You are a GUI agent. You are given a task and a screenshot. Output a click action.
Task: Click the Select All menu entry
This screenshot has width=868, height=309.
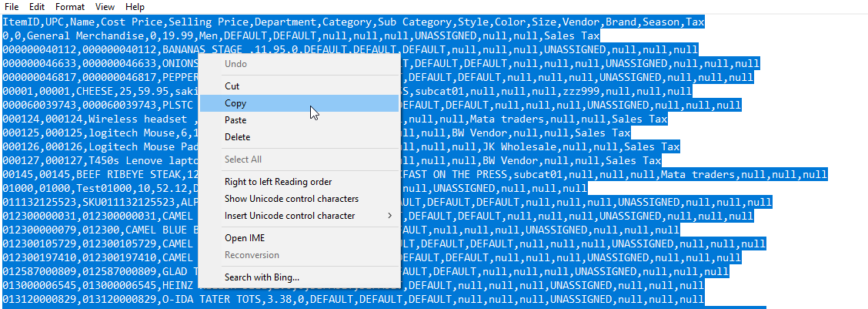click(x=243, y=160)
